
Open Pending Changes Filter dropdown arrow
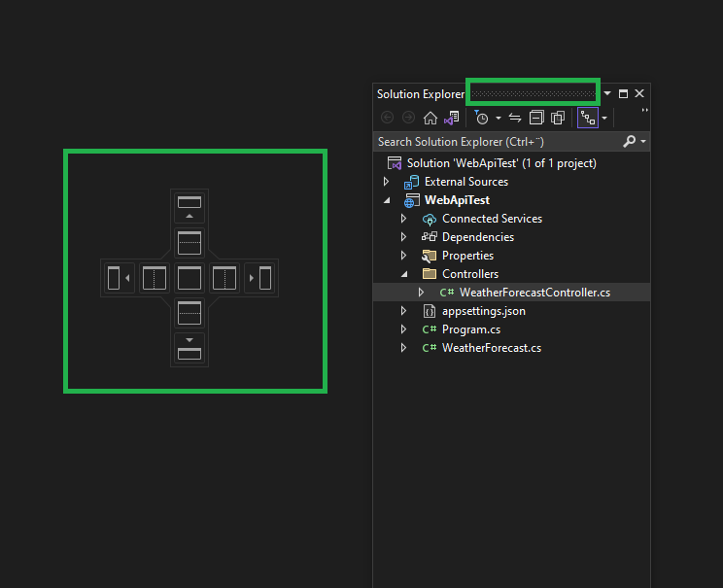499,119
